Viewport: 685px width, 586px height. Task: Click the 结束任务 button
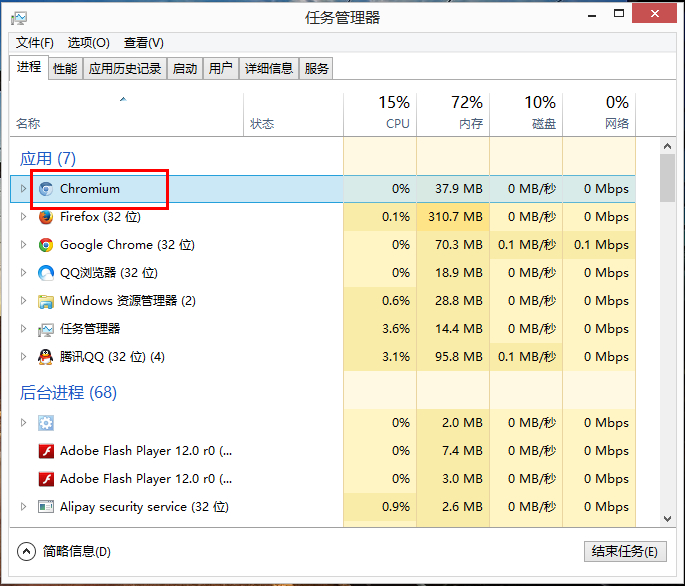(x=624, y=551)
